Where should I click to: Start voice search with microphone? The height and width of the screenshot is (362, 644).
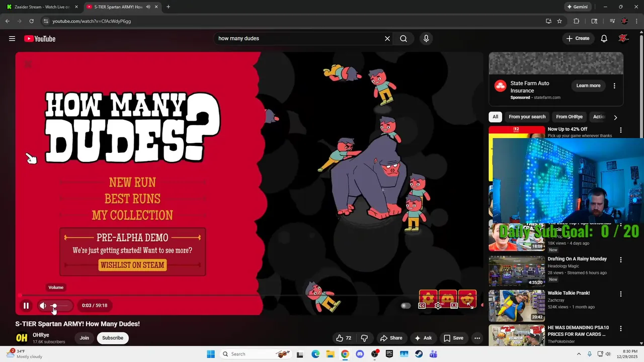426,39
